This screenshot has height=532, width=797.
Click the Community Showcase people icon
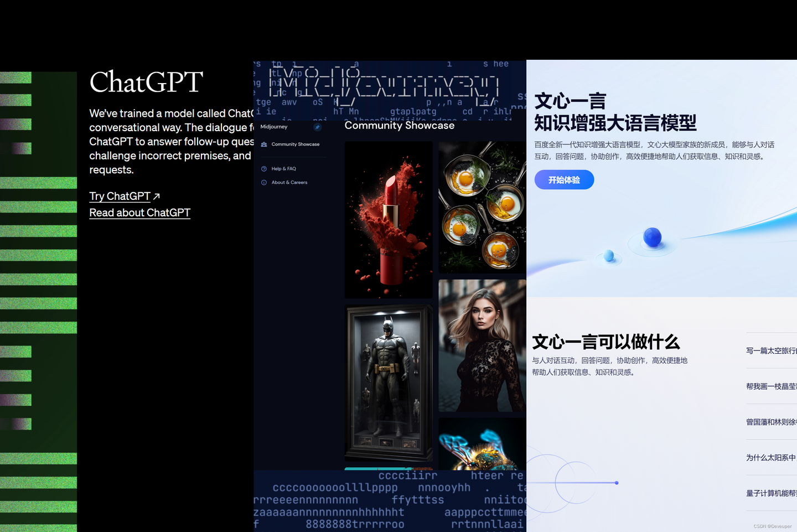click(x=264, y=144)
